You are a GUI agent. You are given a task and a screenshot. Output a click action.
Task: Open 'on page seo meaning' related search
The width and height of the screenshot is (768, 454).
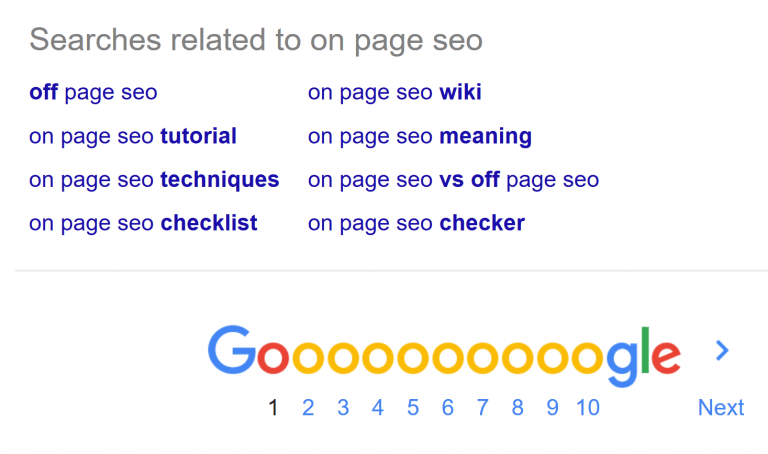419,136
